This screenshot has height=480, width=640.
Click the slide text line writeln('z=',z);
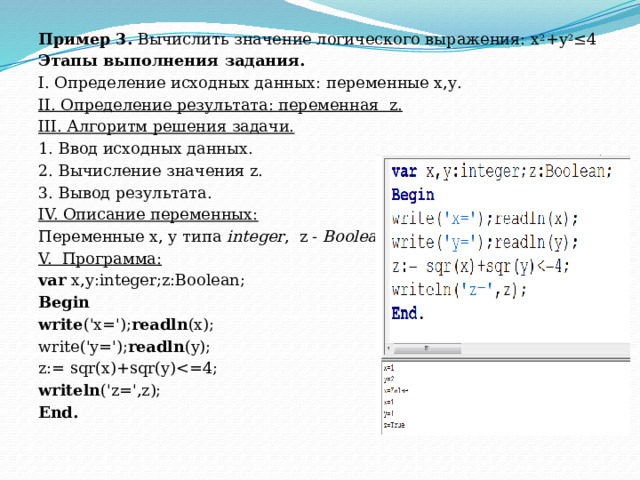click(x=99, y=391)
